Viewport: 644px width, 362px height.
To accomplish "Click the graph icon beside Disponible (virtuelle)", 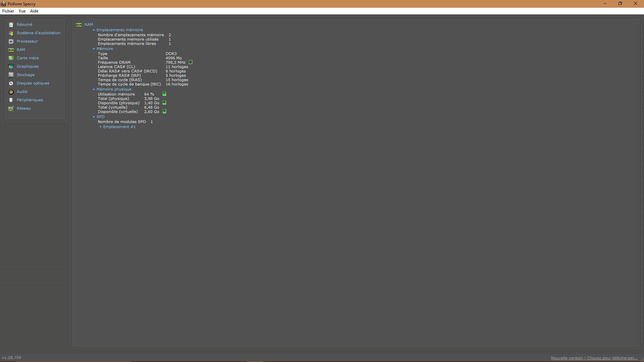I will pos(164,112).
